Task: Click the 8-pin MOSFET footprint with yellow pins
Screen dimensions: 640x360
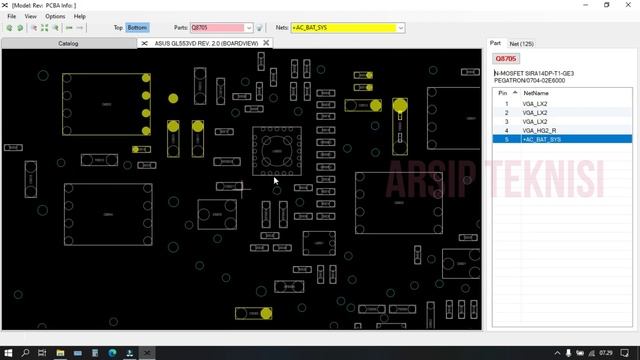Action: click(106, 104)
